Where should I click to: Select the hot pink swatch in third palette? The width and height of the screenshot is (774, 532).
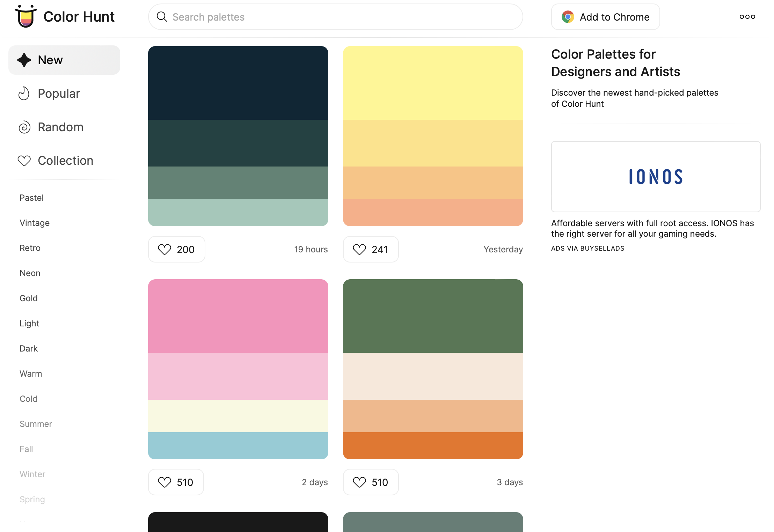pyautogui.click(x=238, y=316)
